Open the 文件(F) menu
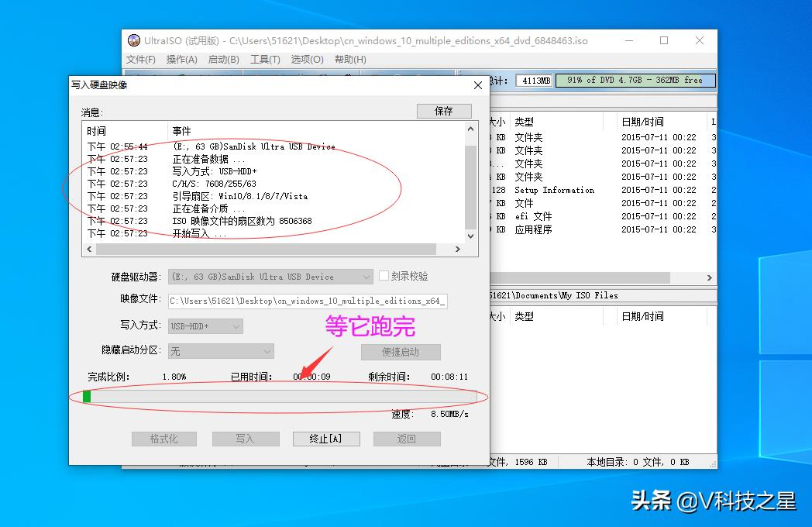812x527 pixels. click(x=140, y=59)
